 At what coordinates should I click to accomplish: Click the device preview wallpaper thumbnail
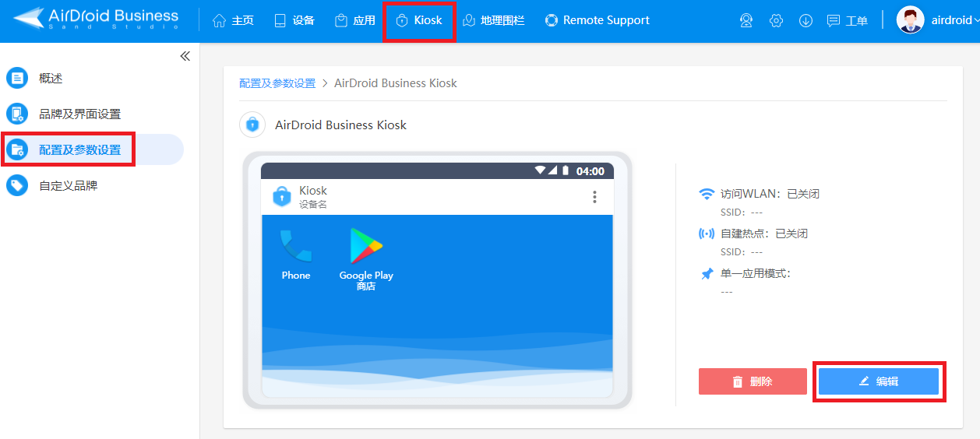pos(437,305)
